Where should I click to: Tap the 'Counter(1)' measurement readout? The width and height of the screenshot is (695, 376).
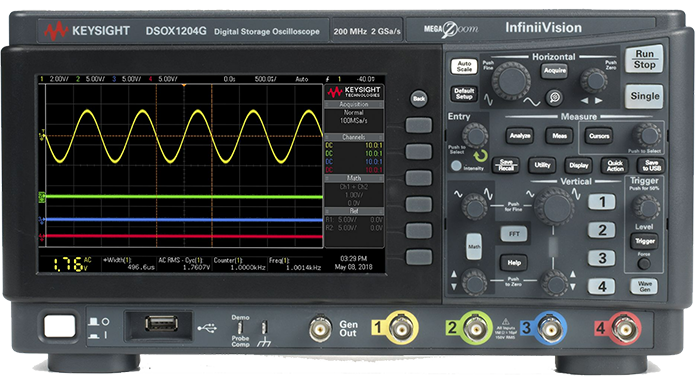(x=239, y=264)
